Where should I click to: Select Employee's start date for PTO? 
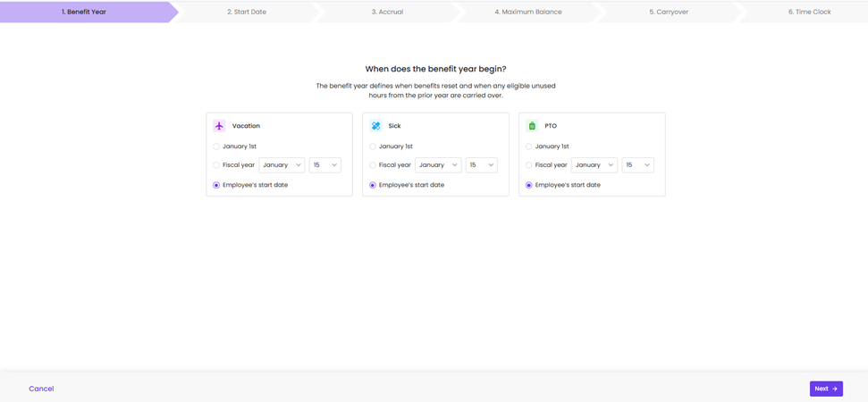(529, 185)
